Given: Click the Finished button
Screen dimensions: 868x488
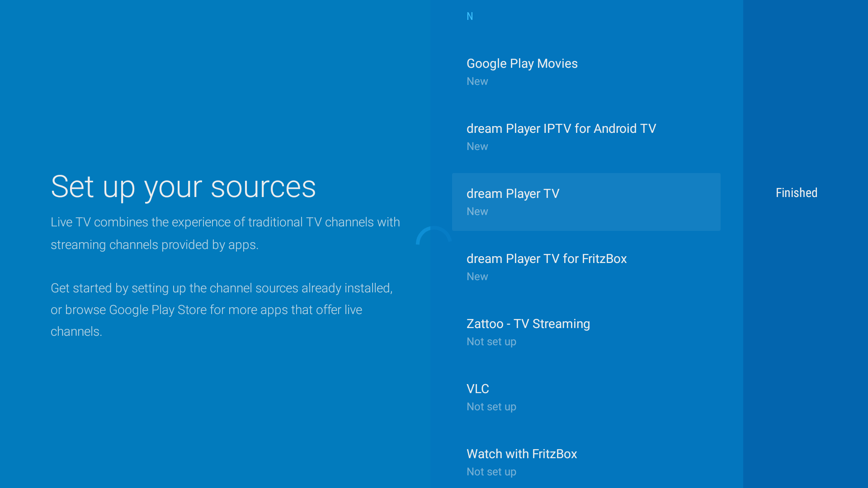Looking at the screenshot, I should click(x=797, y=193).
